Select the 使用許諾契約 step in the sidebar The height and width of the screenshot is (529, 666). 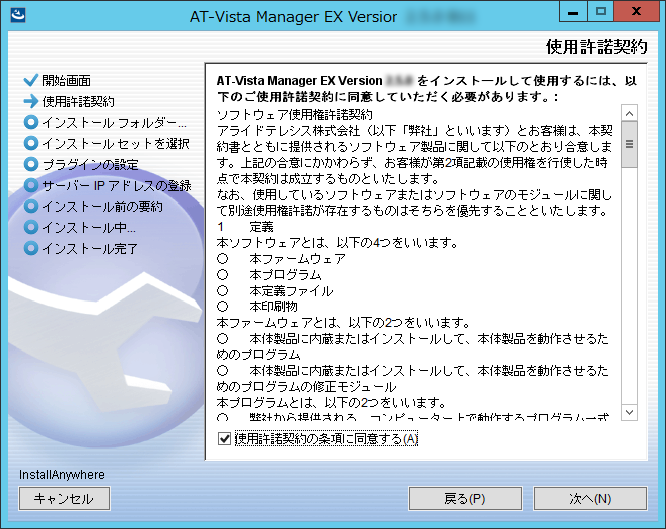[x=78, y=101]
